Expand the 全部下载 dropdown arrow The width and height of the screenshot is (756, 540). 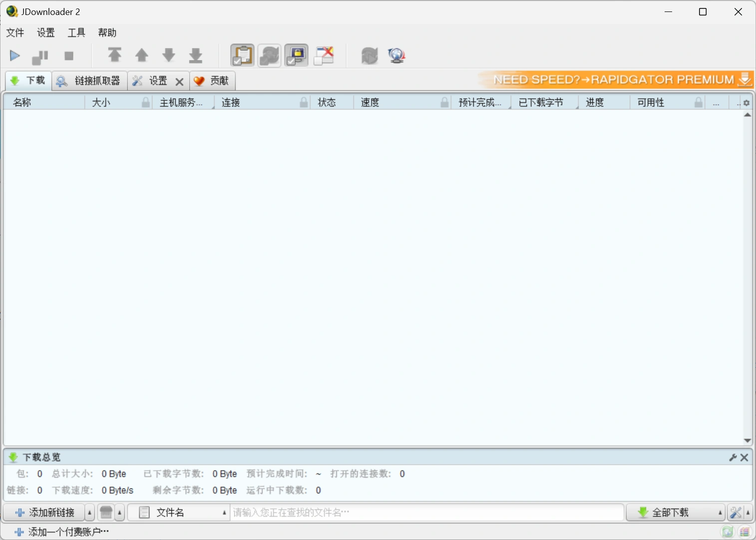pos(720,513)
